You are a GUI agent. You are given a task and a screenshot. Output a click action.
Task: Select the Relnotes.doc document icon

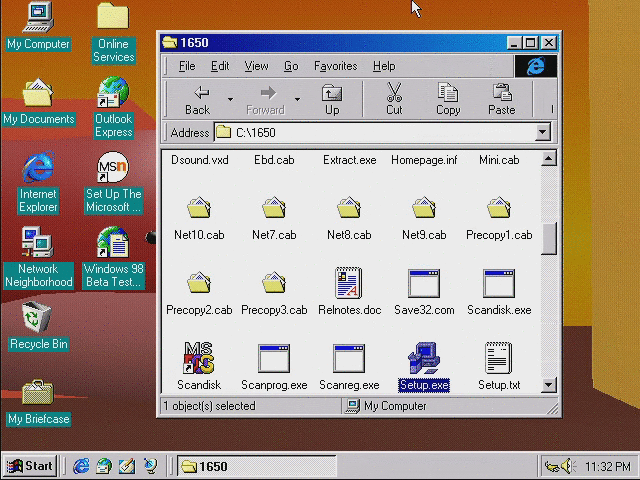tap(349, 282)
